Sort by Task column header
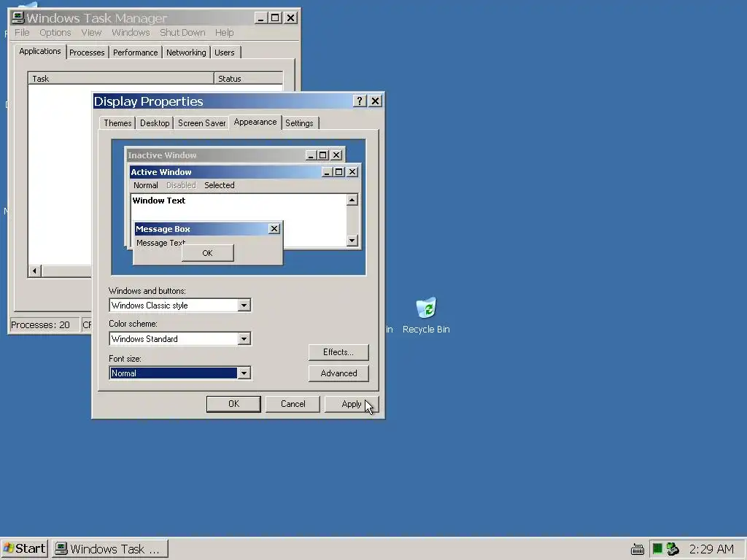Viewport: 747px width, 560px height. pyautogui.click(x=121, y=78)
